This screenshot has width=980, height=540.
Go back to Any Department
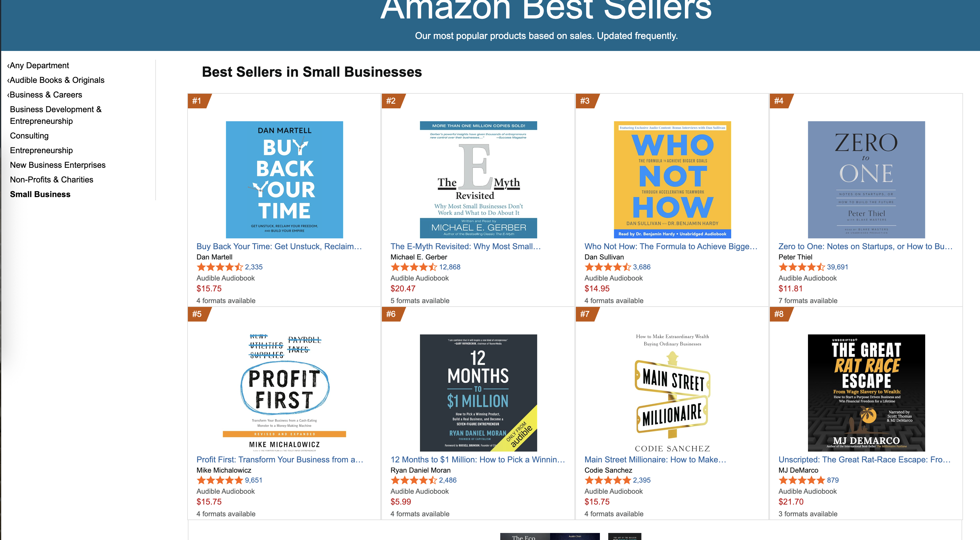pos(39,65)
